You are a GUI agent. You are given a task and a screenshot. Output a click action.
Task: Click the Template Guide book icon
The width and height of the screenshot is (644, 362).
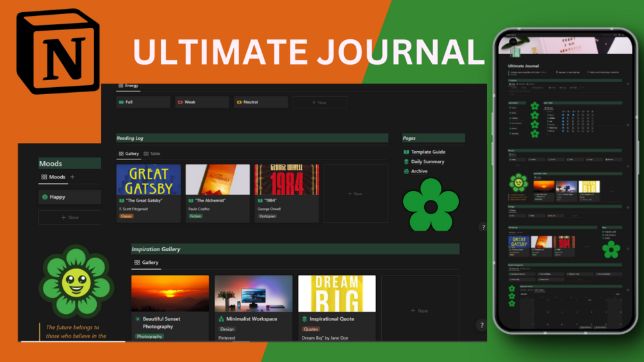pyautogui.click(x=406, y=152)
